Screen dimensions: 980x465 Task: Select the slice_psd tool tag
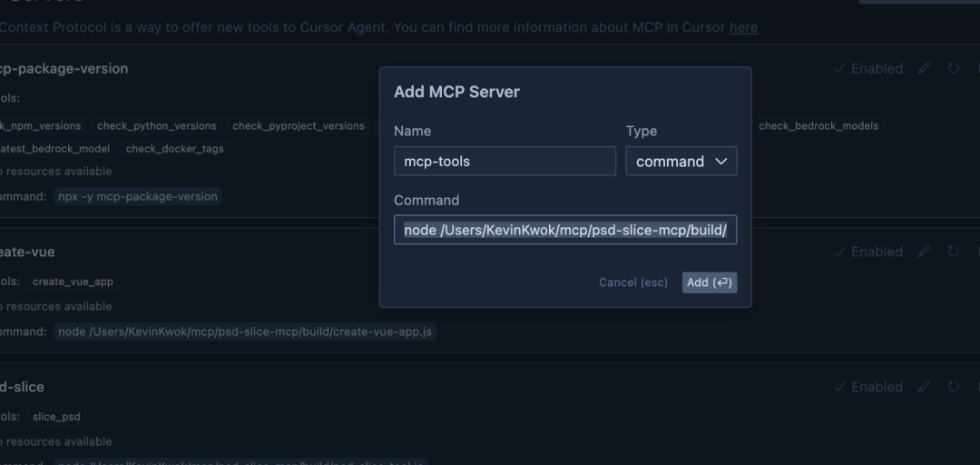[56, 417]
